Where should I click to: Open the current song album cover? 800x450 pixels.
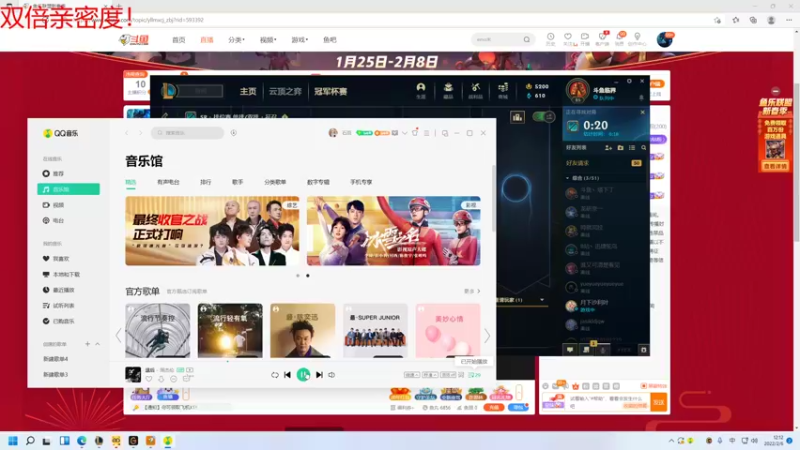(133, 374)
